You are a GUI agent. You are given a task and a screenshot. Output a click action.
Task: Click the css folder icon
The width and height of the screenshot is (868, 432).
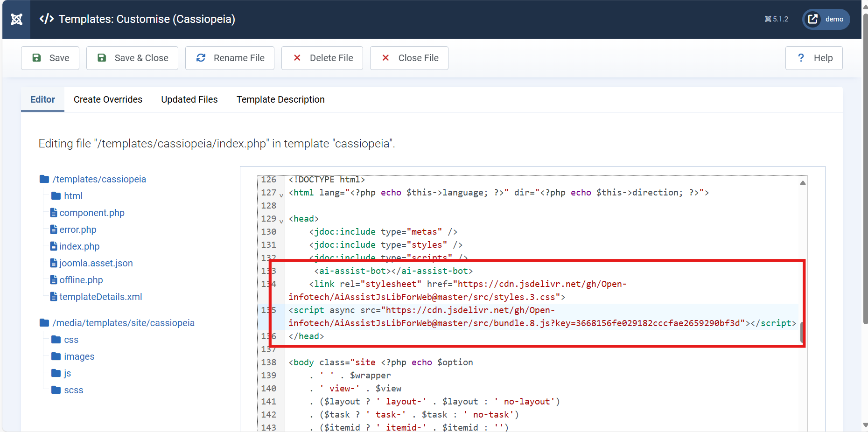pos(56,340)
